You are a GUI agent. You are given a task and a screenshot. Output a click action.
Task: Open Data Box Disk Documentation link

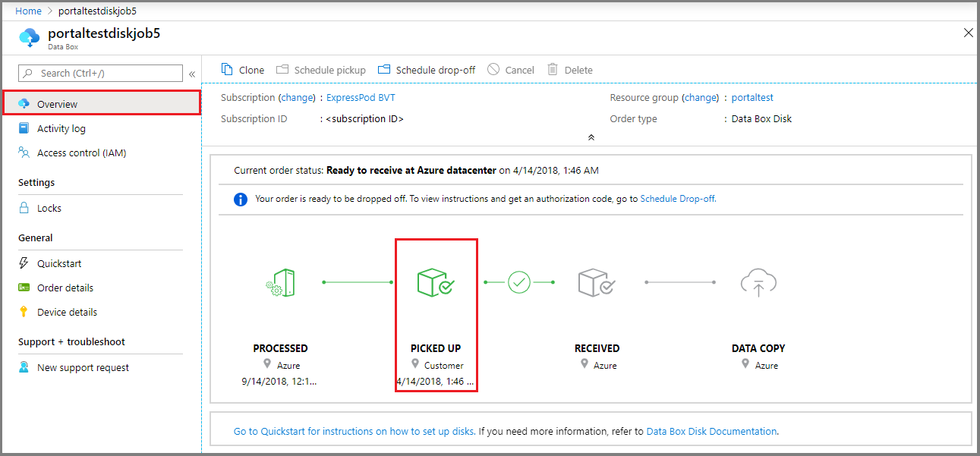[711, 431]
